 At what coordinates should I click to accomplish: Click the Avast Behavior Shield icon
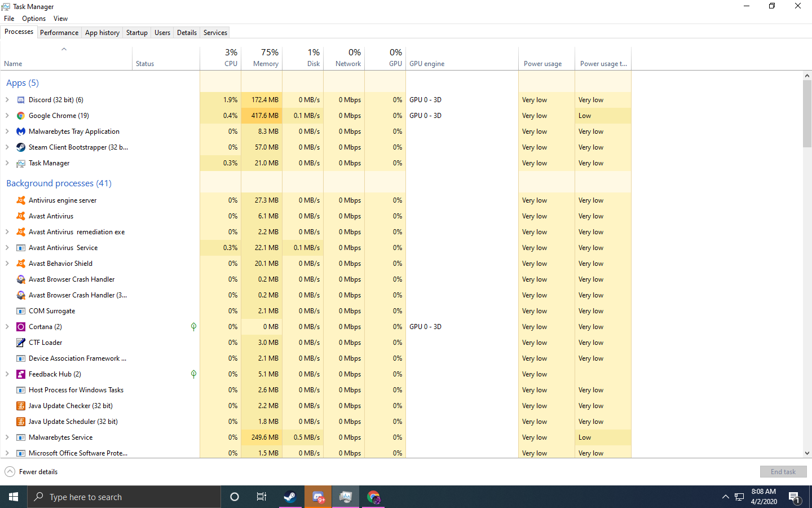[21, 264]
